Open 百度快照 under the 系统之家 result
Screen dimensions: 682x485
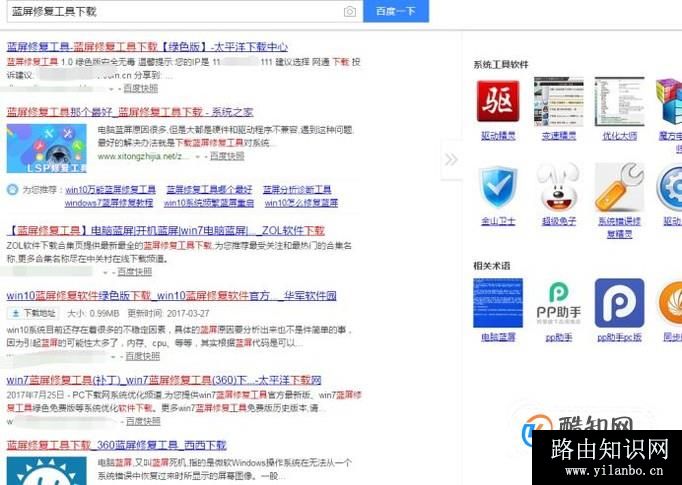(x=227, y=156)
